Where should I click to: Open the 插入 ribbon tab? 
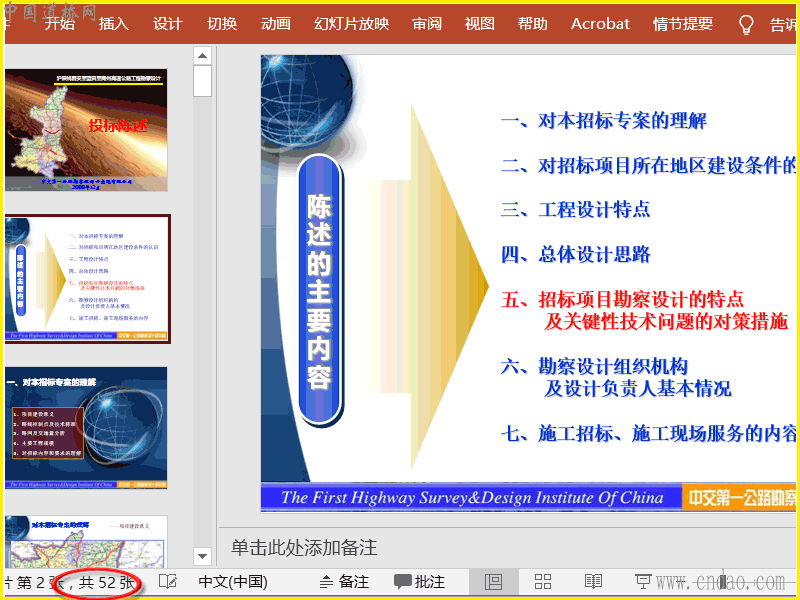[113, 23]
